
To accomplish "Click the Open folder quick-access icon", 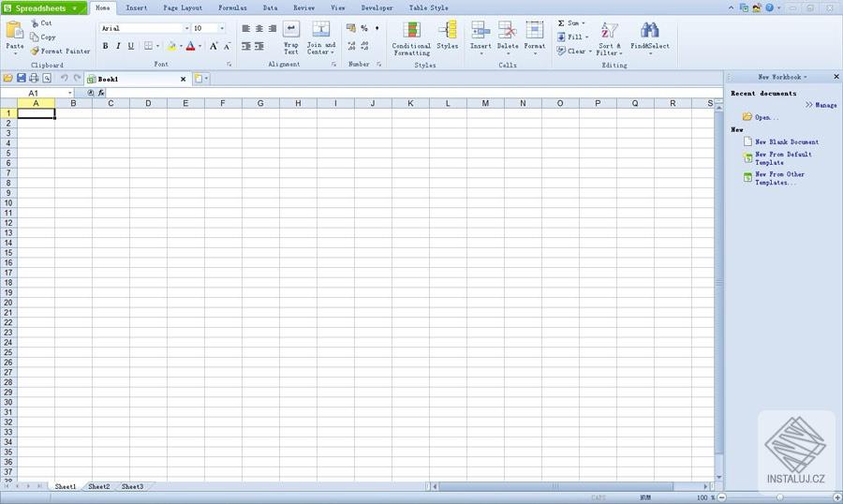I will [x=8, y=79].
